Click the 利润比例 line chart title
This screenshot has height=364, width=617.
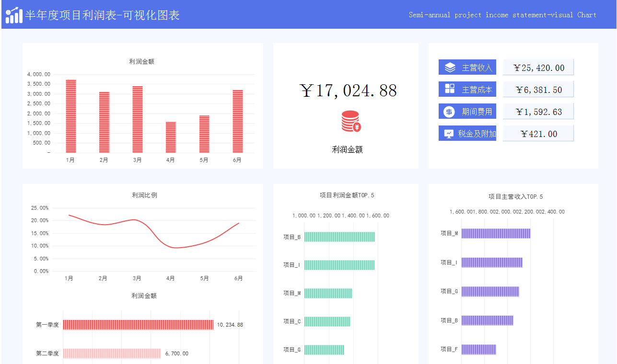point(144,195)
